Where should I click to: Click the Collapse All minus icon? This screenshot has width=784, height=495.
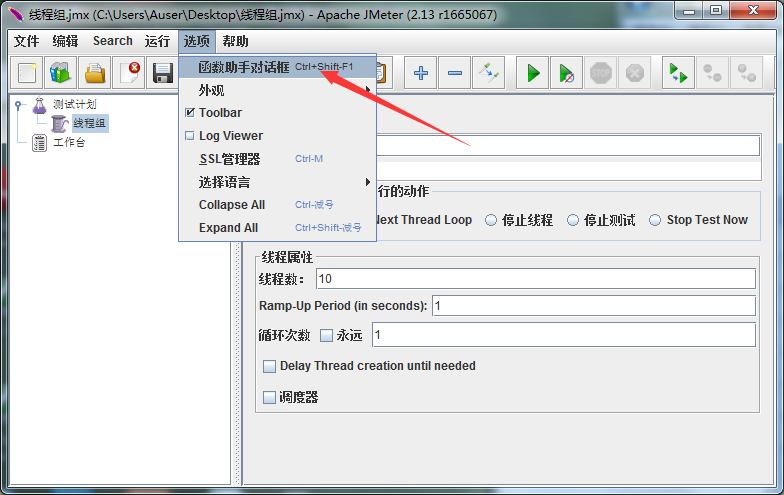(454, 73)
